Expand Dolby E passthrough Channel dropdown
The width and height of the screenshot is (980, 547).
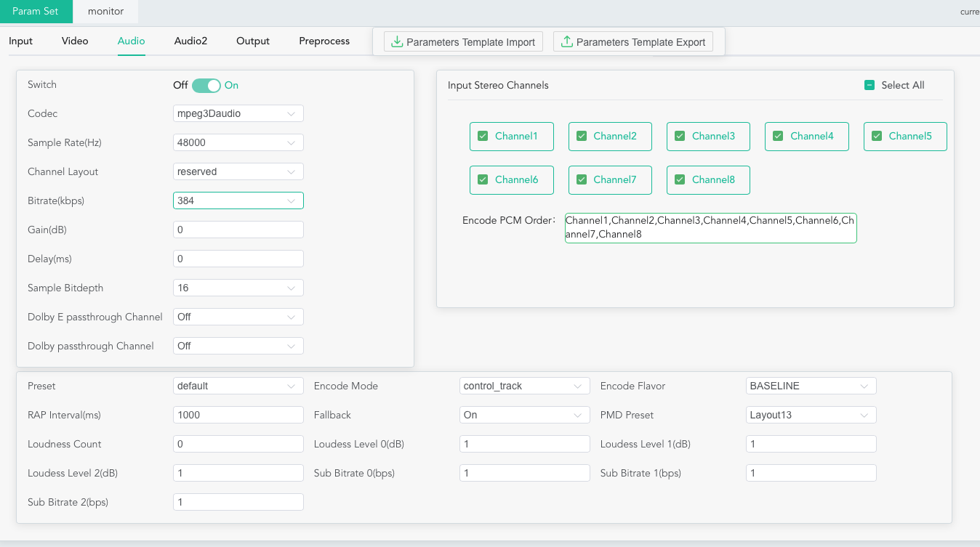[x=238, y=317]
